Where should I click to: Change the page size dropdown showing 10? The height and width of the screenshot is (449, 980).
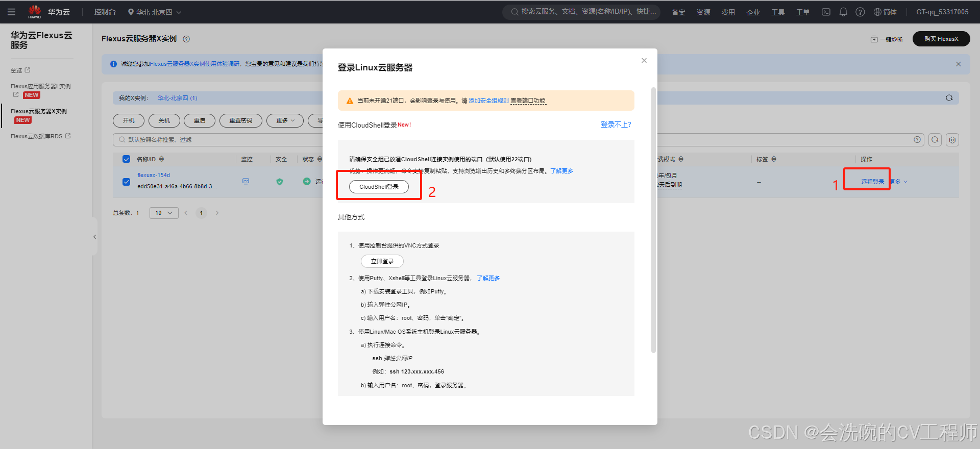pyautogui.click(x=164, y=213)
